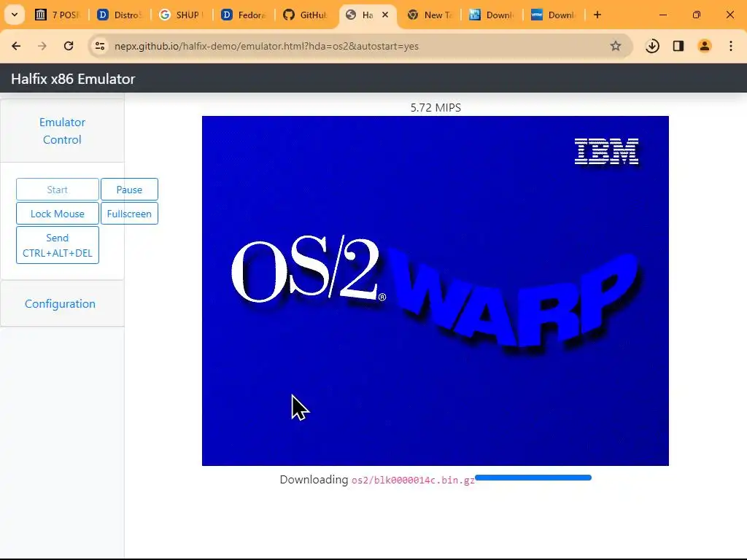This screenshot has height=560, width=747.
Task: Open the user profile icon
Action: click(705, 46)
